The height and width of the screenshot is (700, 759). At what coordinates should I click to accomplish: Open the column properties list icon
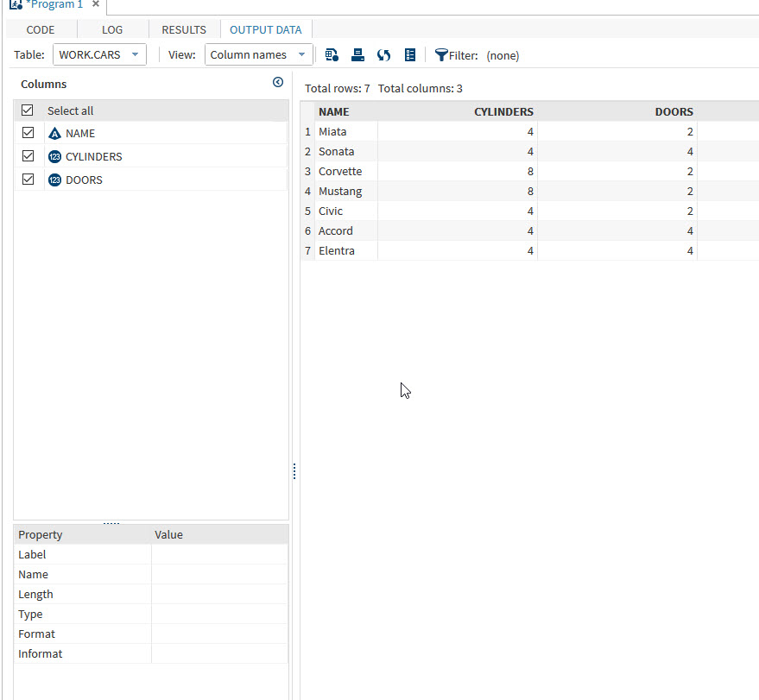(x=410, y=54)
